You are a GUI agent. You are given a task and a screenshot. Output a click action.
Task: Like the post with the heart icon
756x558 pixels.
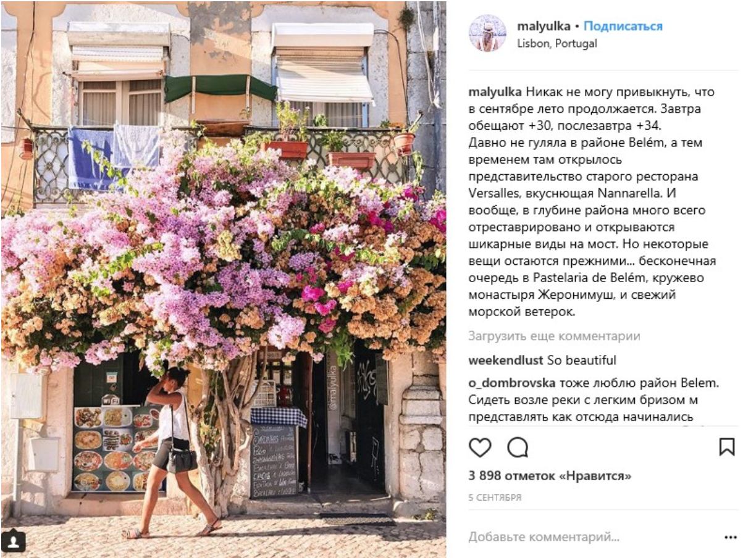[480, 447]
